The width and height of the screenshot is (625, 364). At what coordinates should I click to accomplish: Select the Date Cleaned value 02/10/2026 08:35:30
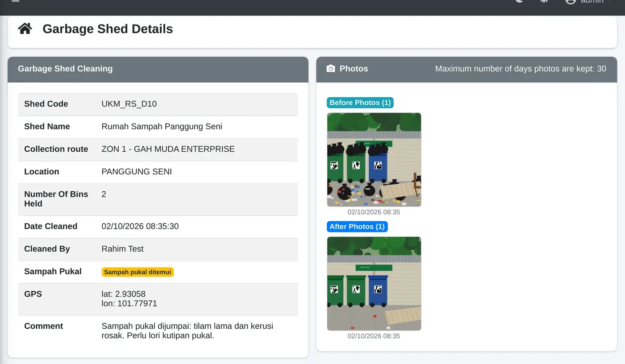pyautogui.click(x=140, y=227)
